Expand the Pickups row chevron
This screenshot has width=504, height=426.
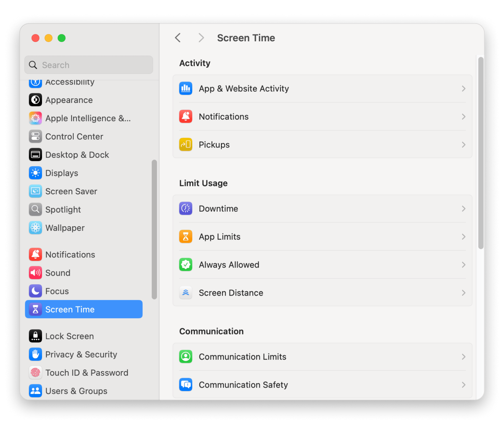[464, 145]
